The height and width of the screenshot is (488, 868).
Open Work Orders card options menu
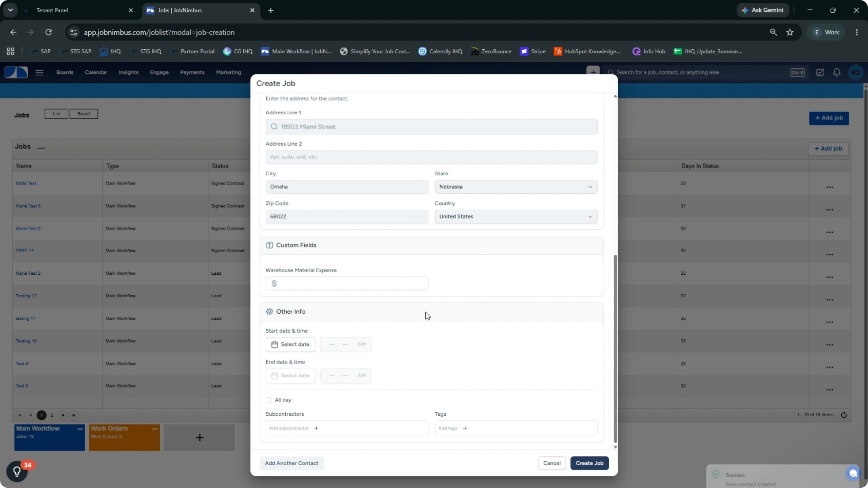pyautogui.click(x=155, y=429)
